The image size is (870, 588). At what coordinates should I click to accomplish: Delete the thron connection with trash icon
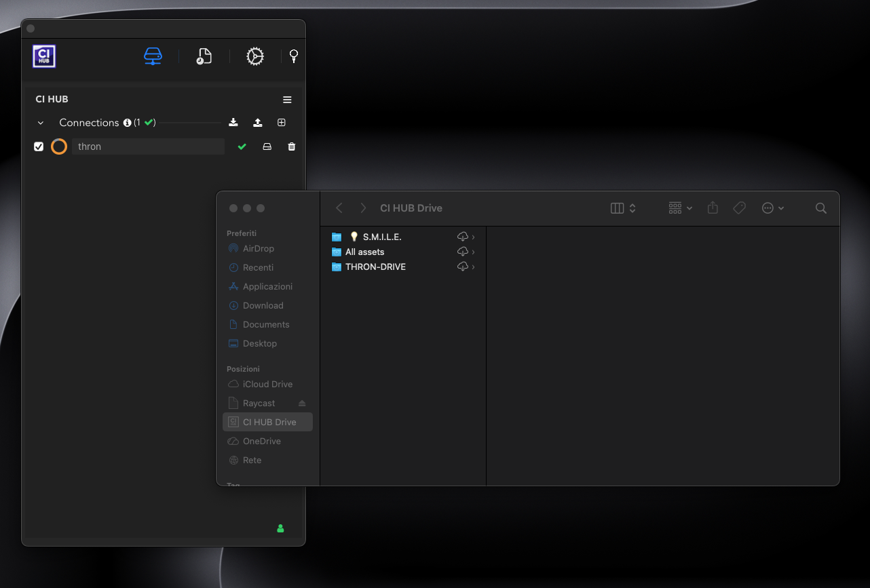pyautogui.click(x=292, y=146)
